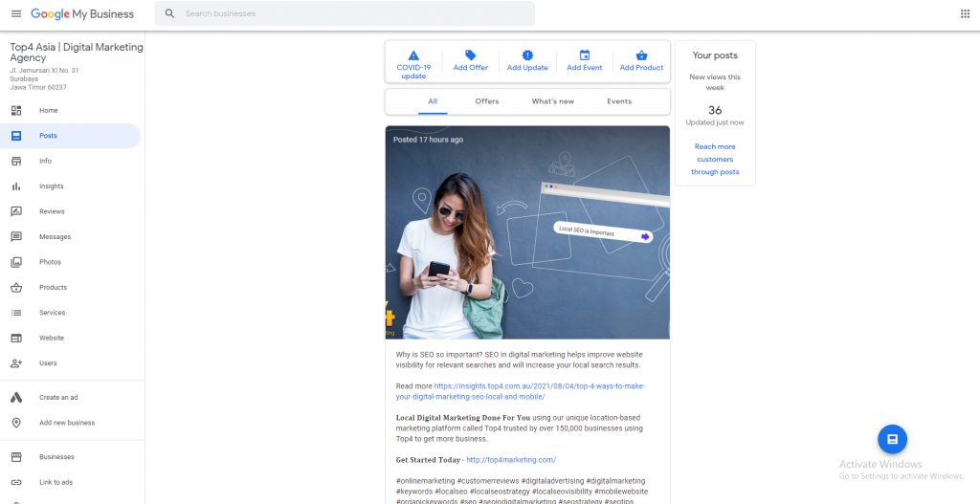Open the hamburger main menu
The image size is (980, 504).
pyautogui.click(x=15, y=14)
